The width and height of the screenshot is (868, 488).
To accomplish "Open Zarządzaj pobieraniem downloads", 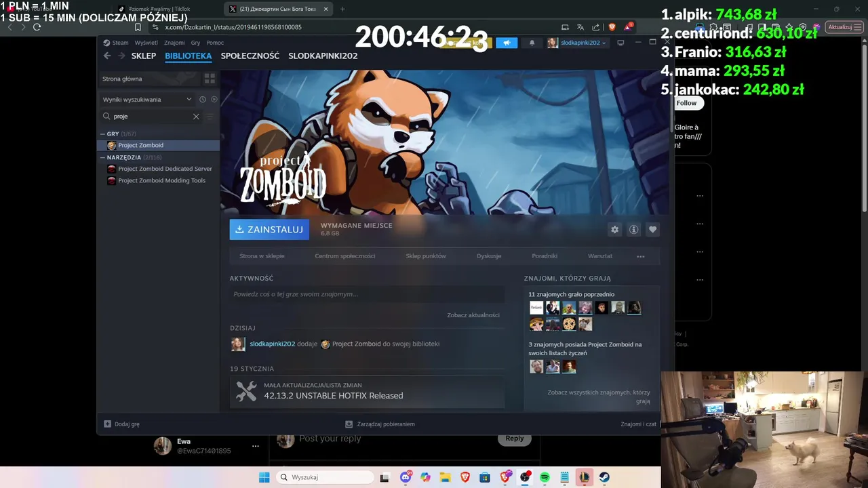I will [x=380, y=424].
